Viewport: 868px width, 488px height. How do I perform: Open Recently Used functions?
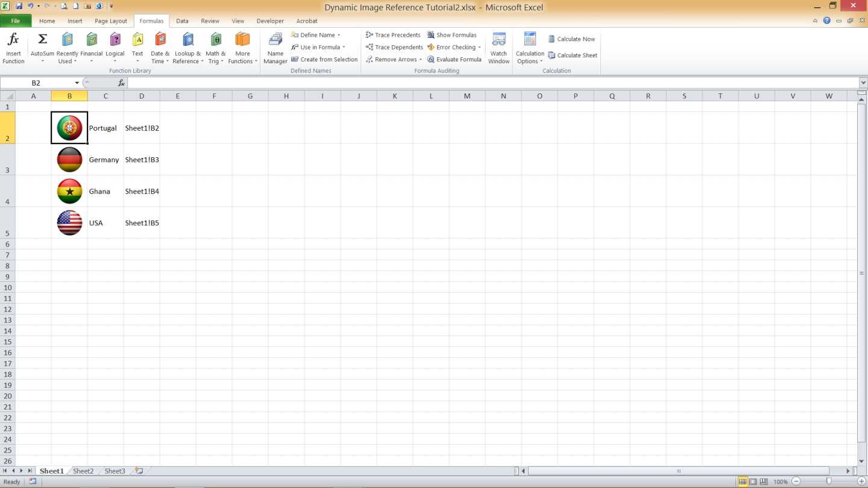pos(68,49)
